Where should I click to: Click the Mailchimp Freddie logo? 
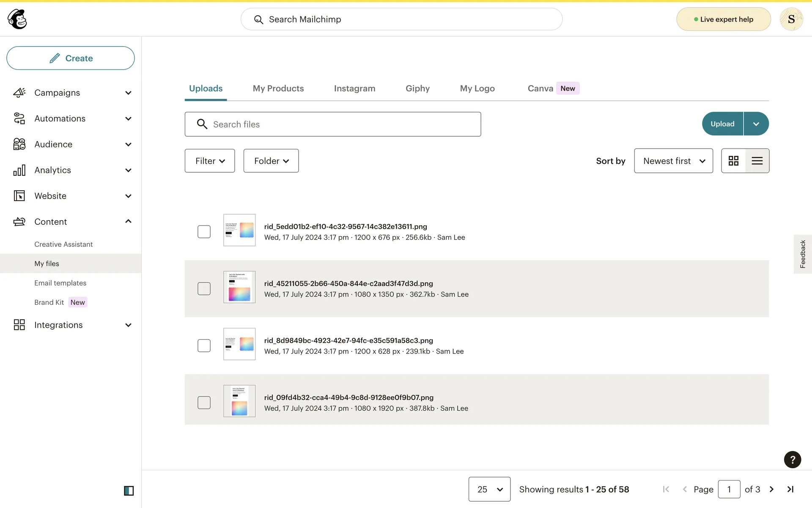pos(17,19)
